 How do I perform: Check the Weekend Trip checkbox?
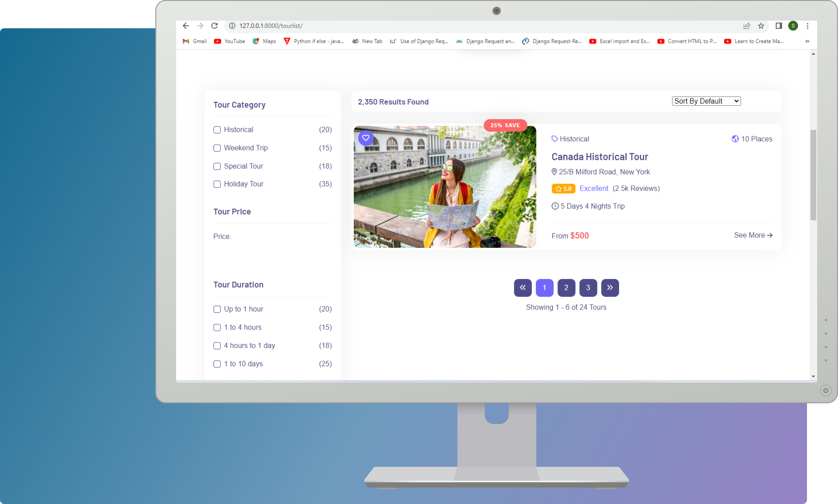click(x=217, y=148)
